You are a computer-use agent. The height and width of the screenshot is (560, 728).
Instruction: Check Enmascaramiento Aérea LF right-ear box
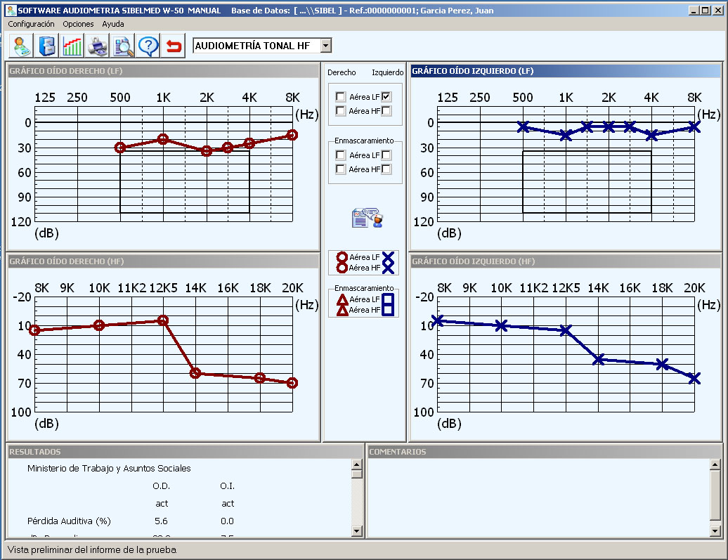(340, 155)
